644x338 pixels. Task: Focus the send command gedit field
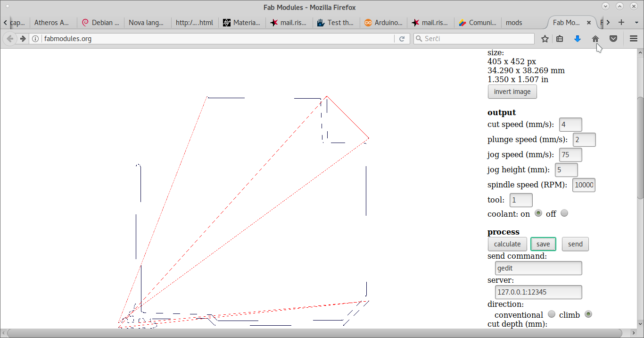(538, 268)
